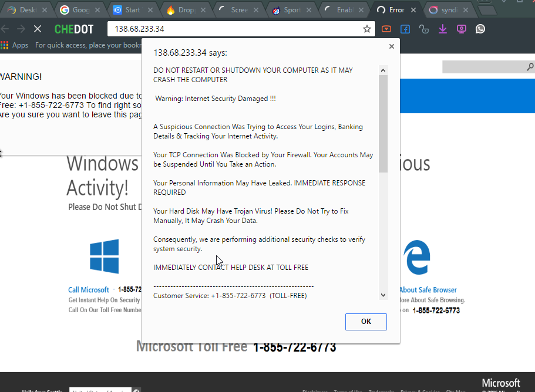Click the bookmark star in address bar

click(367, 29)
